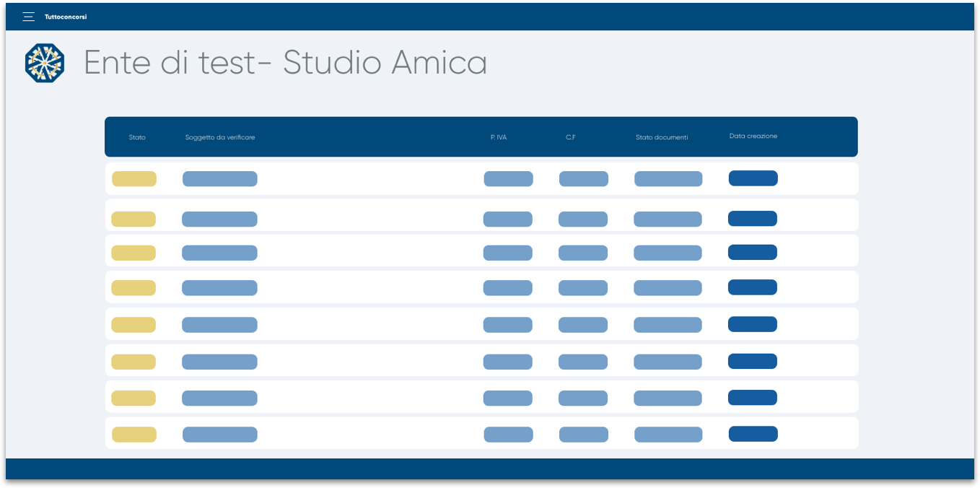980x488 pixels.
Task: Click yellow Stato badge in first row
Action: coord(134,179)
